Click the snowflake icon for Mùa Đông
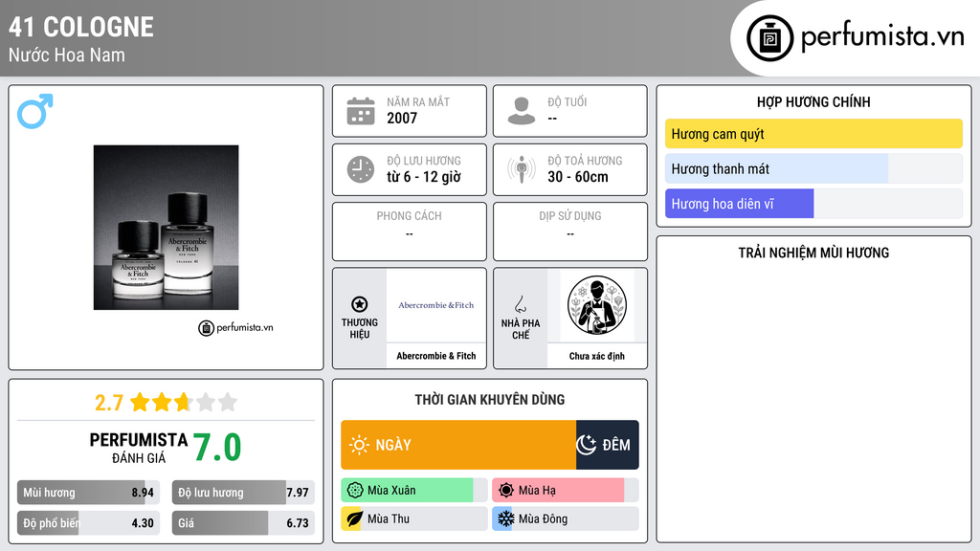980x551 pixels. pos(505,518)
